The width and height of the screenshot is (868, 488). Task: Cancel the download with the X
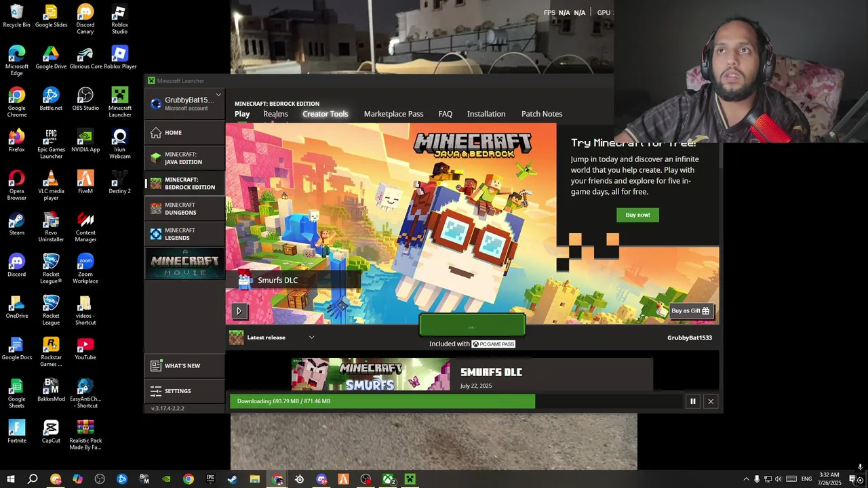point(711,401)
